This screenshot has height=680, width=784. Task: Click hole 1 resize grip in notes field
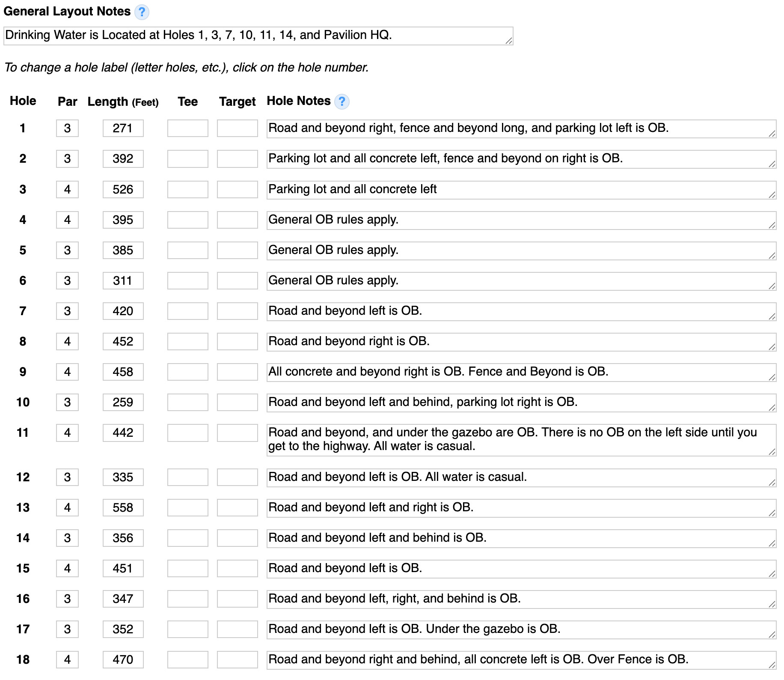coord(772,134)
